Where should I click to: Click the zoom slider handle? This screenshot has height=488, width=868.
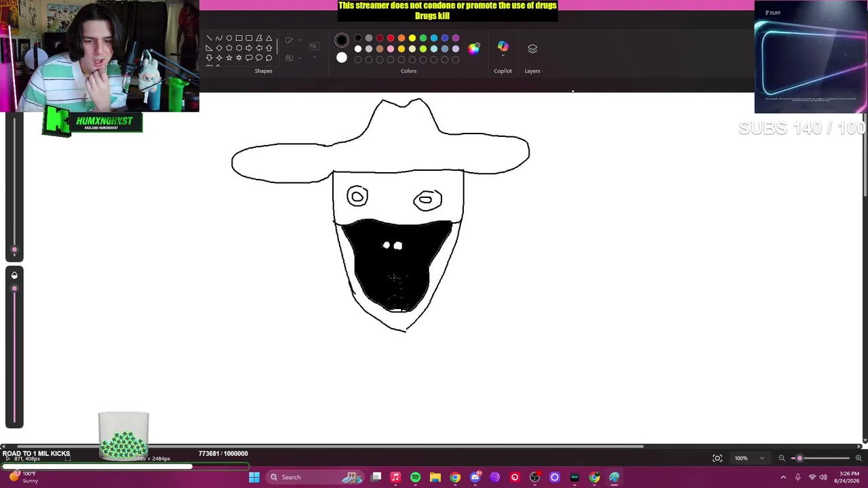800,458
